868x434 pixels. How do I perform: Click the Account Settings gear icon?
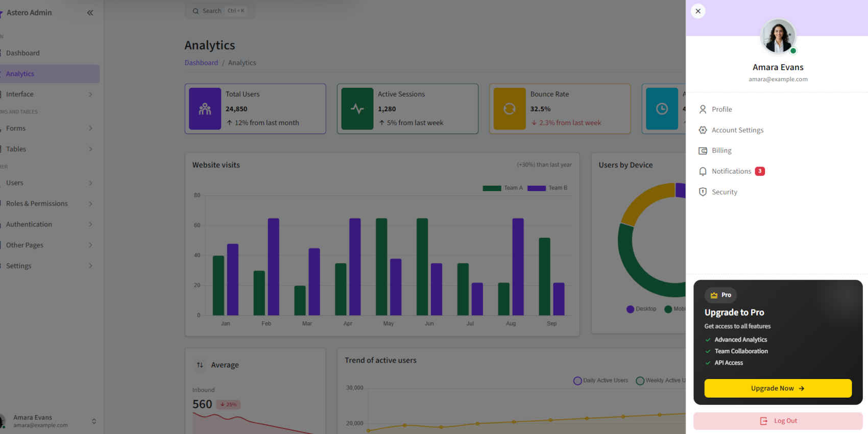(x=703, y=130)
